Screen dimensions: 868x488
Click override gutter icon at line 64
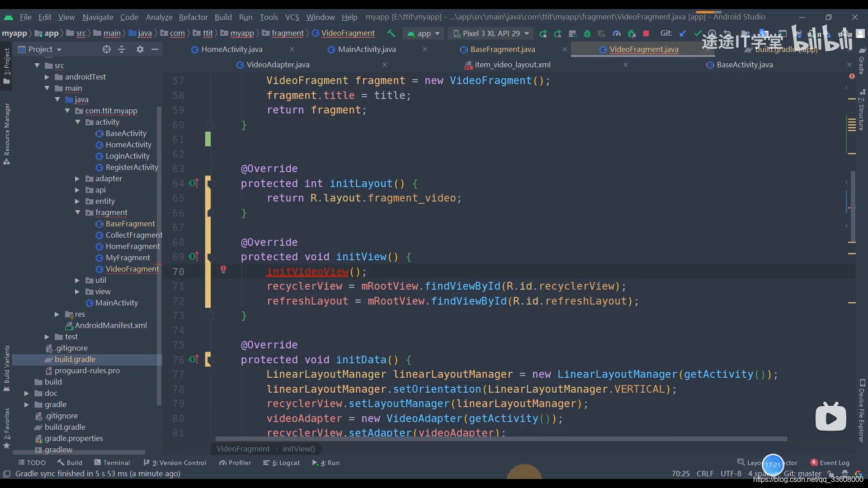point(193,183)
